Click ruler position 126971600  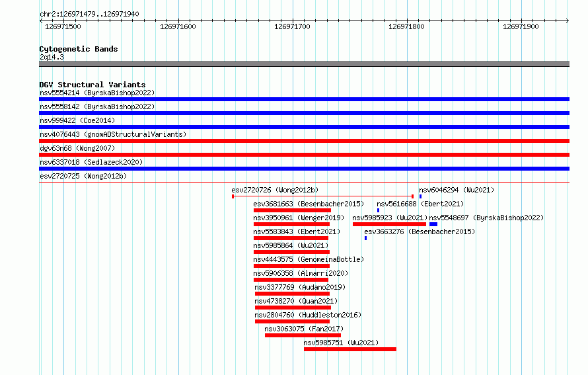coord(178,26)
